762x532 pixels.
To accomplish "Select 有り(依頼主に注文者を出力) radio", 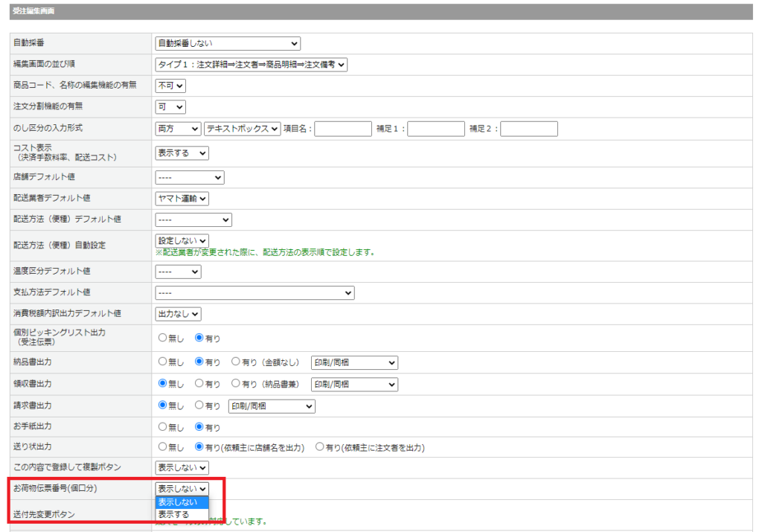I will [320, 446].
